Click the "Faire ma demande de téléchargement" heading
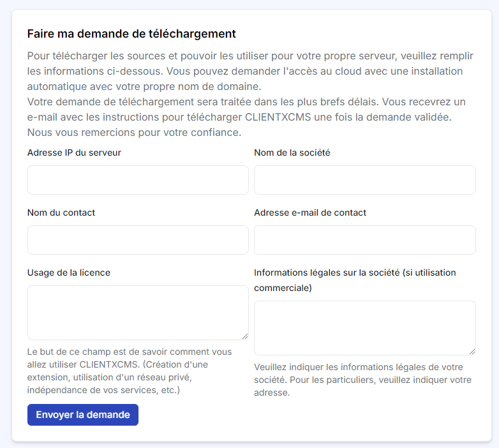Image resolution: width=499 pixels, height=448 pixels. pyautogui.click(x=131, y=34)
